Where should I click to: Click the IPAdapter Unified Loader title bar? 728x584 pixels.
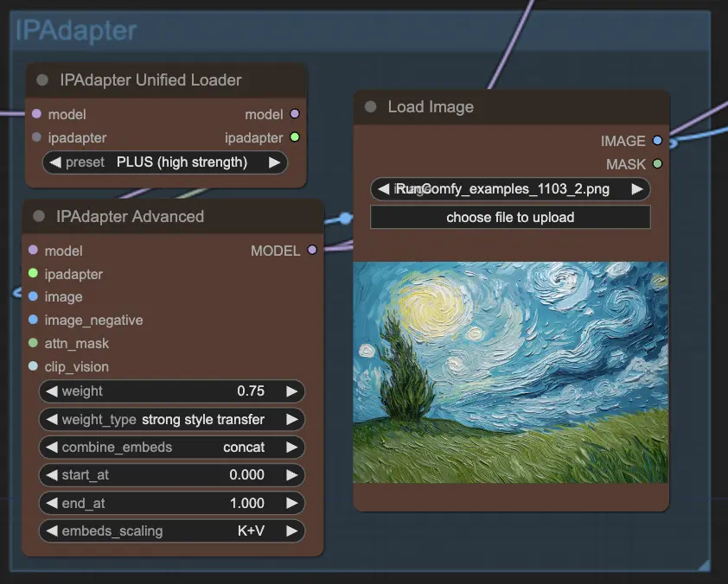pos(166,80)
